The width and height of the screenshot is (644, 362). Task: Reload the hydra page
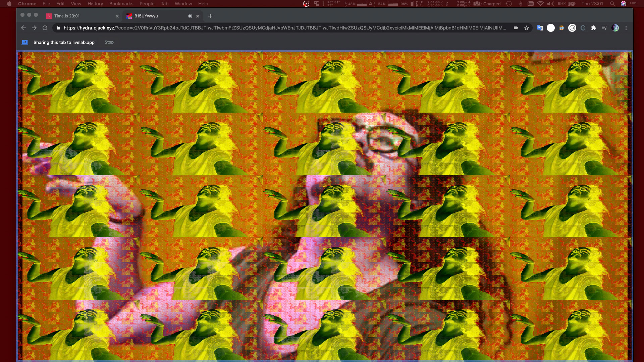pyautogui.click(x=45, y=28)
